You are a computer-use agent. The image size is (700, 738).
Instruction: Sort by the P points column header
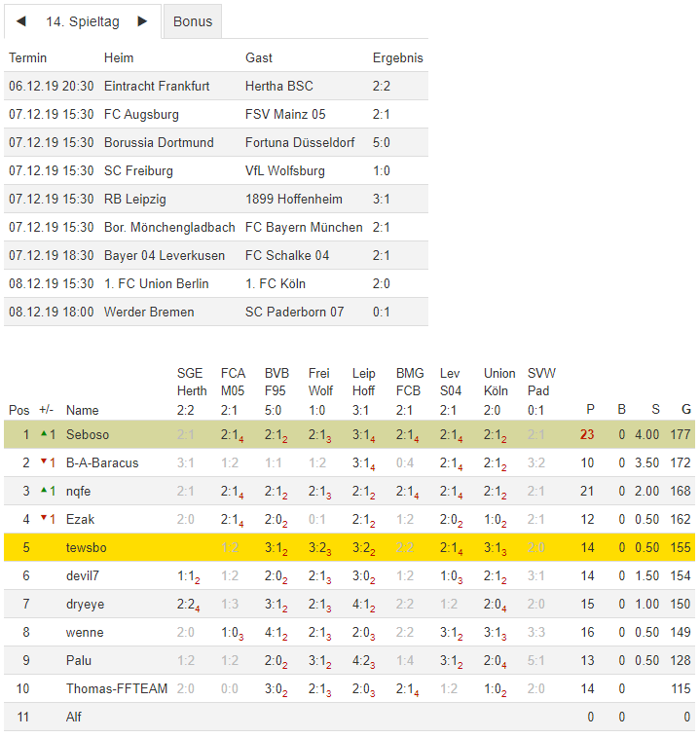coord(590,410)
